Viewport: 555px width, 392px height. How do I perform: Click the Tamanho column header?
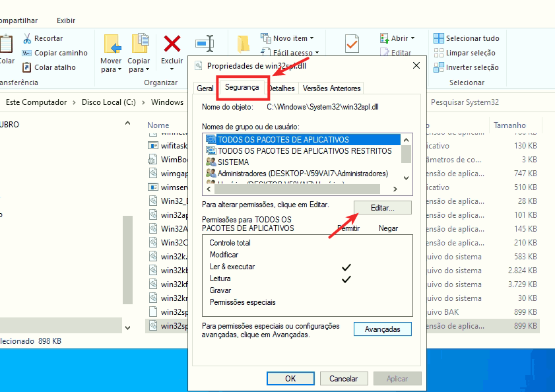tap(509, 125)
